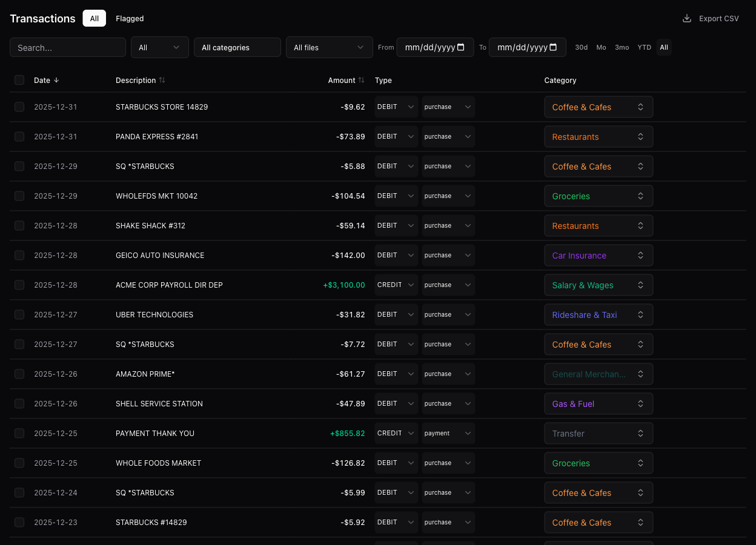Toggle the select-all checkbox in the table header
756x545 pixels.
(x=19, y=80)
